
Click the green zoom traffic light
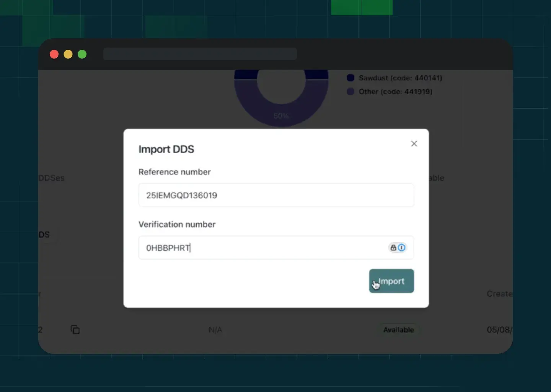click(x=82, y=54)
